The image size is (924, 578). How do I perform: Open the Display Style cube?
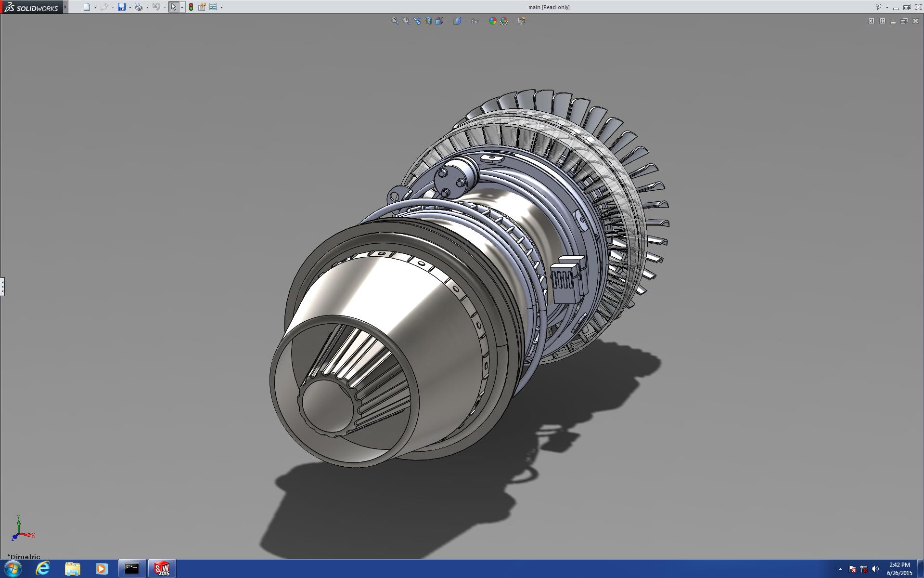coord(457,21)
